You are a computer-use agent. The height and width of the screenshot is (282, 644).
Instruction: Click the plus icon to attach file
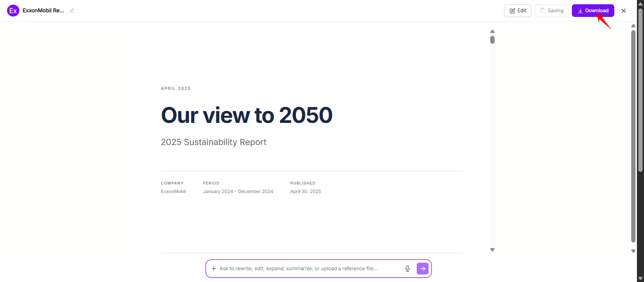pos(214,268)
